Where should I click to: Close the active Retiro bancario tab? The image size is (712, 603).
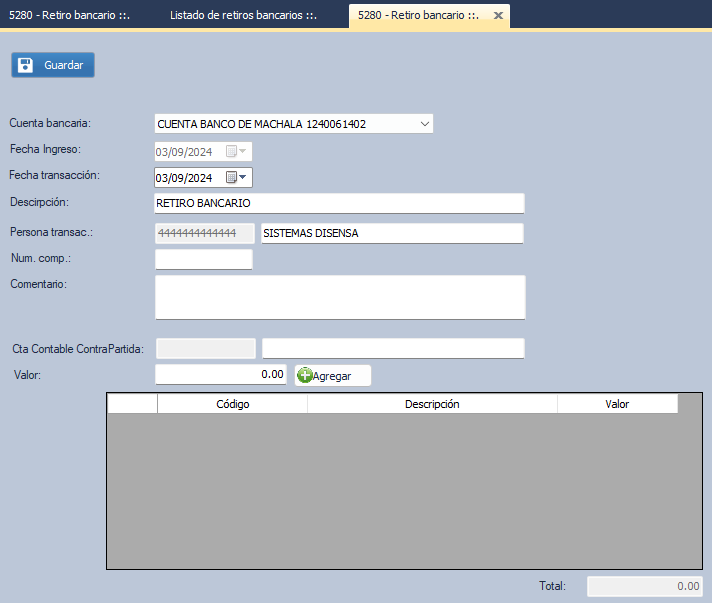point(498,16)
